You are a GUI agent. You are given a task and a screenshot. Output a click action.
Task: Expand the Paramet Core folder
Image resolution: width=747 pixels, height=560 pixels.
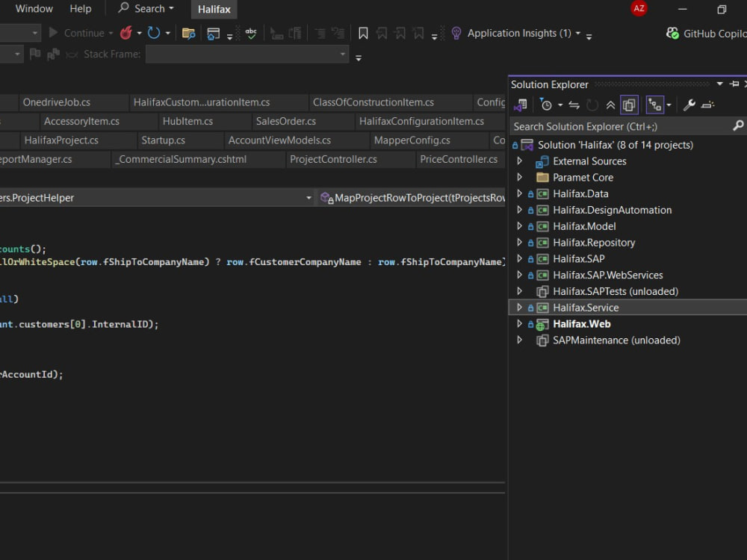(x=520, y=177)
